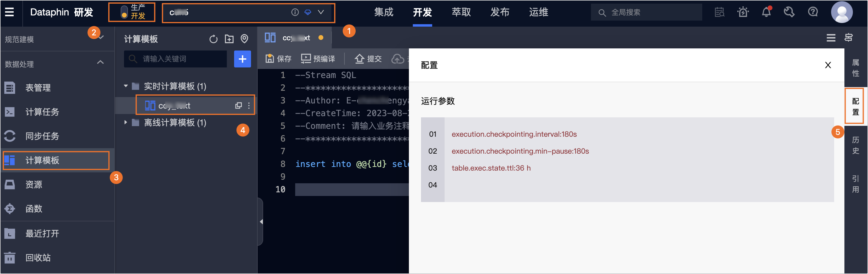Open the editor list view icon
Image resolution: width=868 pixels, height=274 pixels.
click(830, 38)
